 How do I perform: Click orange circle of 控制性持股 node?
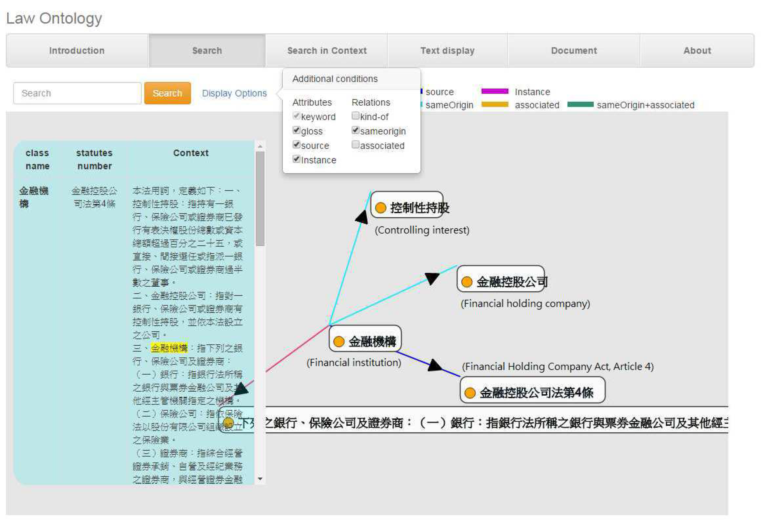(x=380, y=208)
